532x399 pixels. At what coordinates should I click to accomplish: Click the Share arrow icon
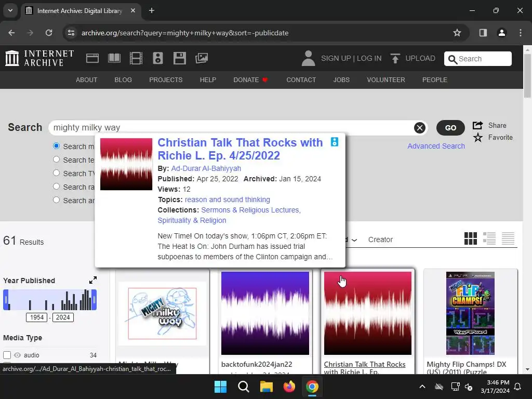(x=478, y=125)
